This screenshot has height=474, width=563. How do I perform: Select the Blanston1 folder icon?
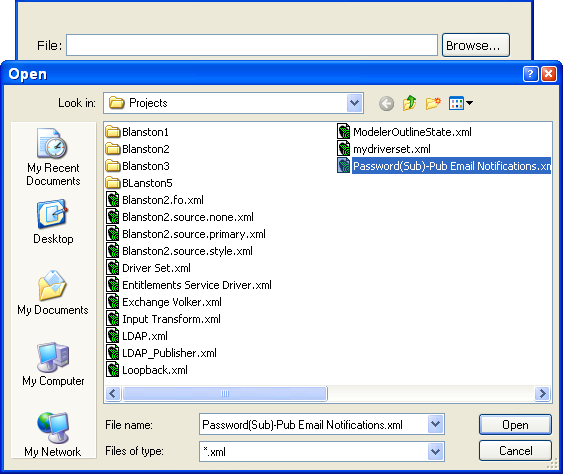coord(113,132)
